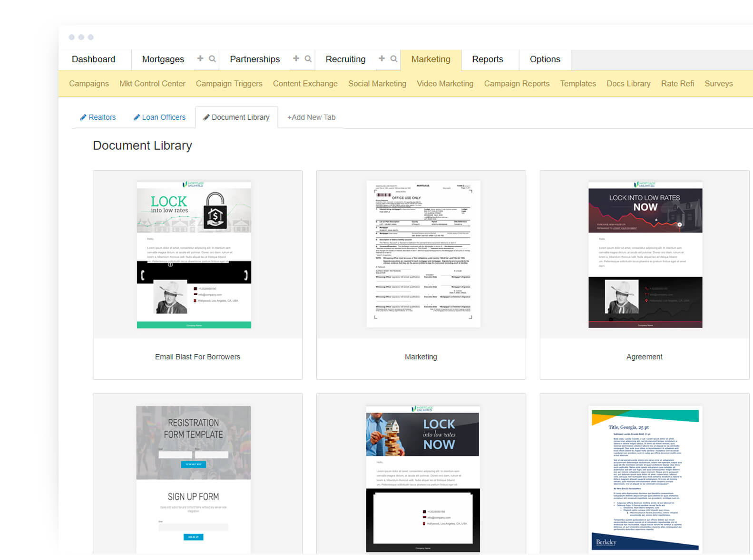Open the Reports main tab
Image resolution: width=753 pixels, height=560 pixels.
point(487,59)
